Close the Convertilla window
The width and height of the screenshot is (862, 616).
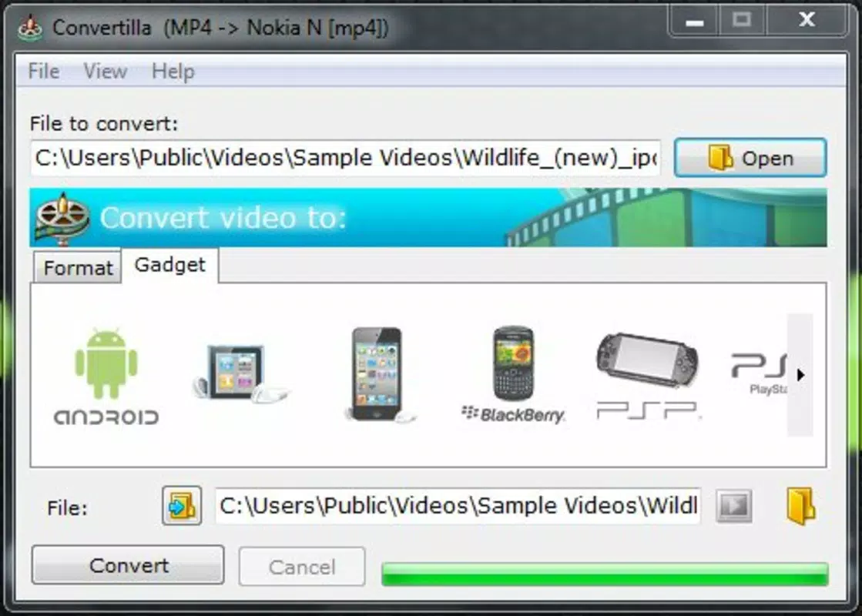point(807,21)
